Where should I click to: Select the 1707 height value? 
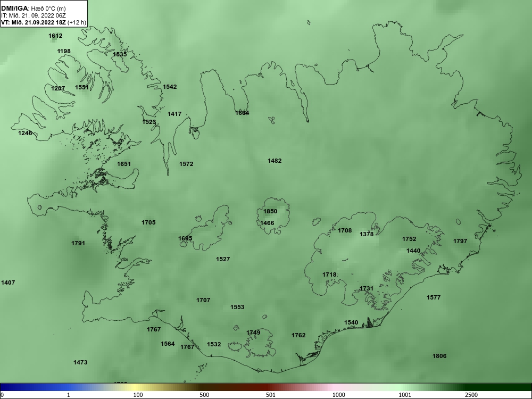203,300
